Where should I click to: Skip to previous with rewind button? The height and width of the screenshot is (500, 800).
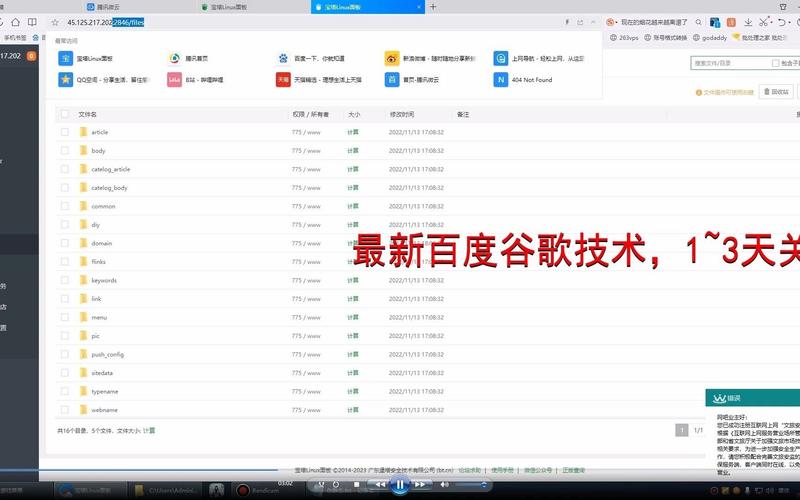[380, 484]
